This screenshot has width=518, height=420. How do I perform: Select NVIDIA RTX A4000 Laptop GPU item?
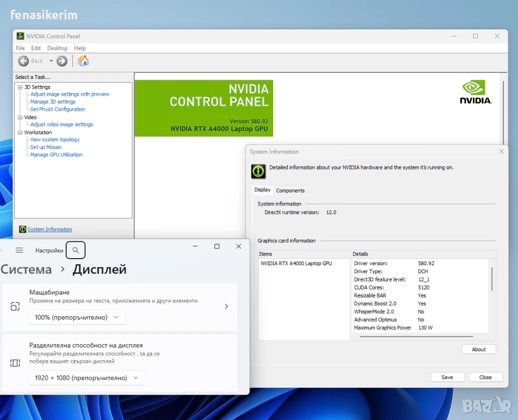click(x=296, y=263)
